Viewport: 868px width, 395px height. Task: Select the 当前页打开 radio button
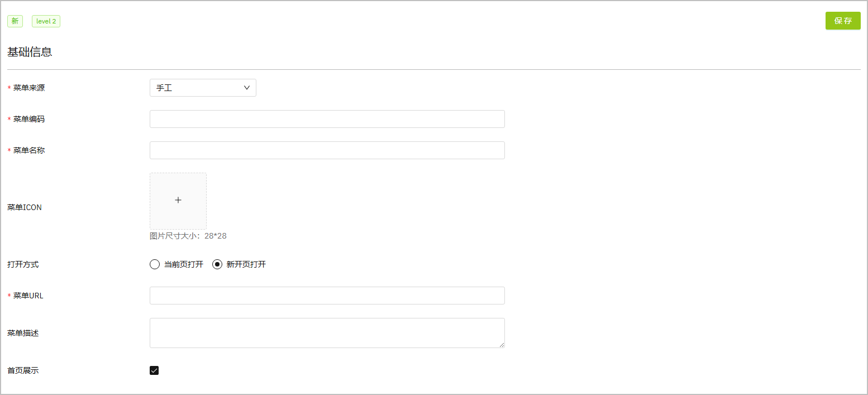(155, 264)
